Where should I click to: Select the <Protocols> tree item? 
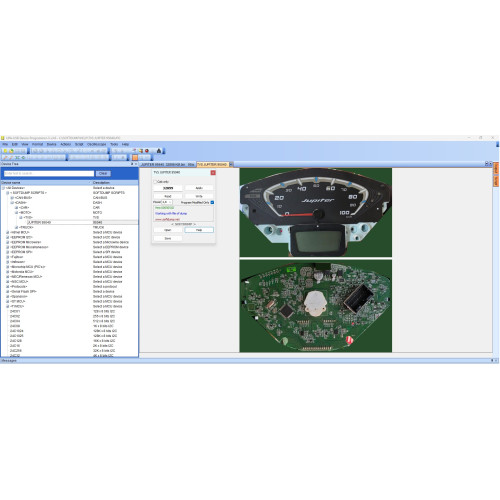19,287
